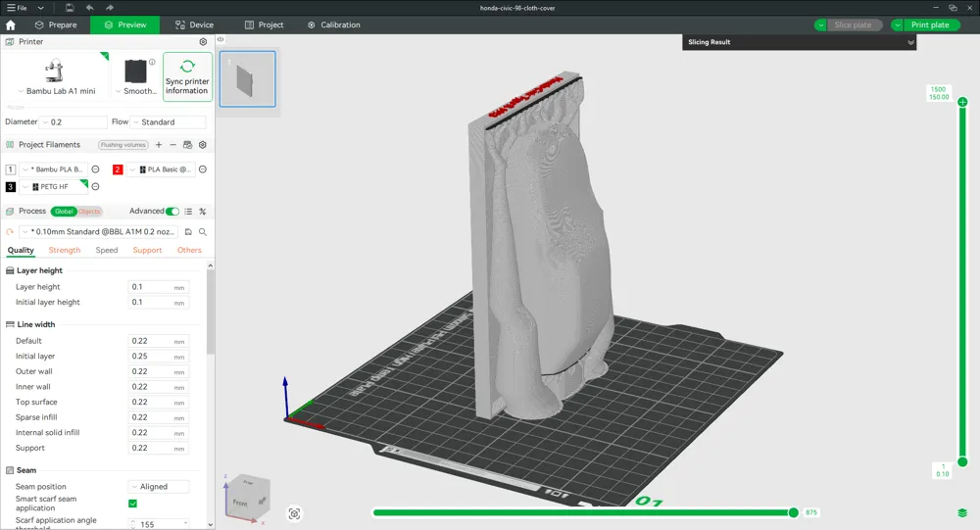Click the Layer height value field
The height and width of the screenshot is (530, 980).
158,287
